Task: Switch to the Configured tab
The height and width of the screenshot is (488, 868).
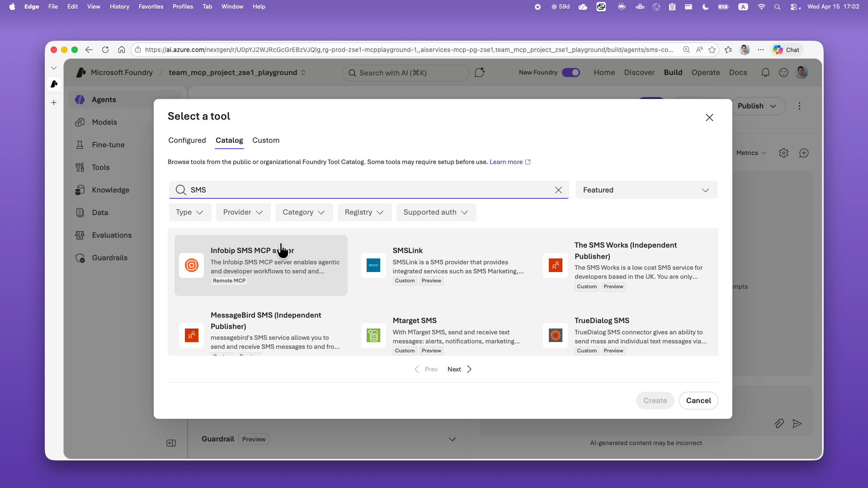Action: tap(187, 141)
